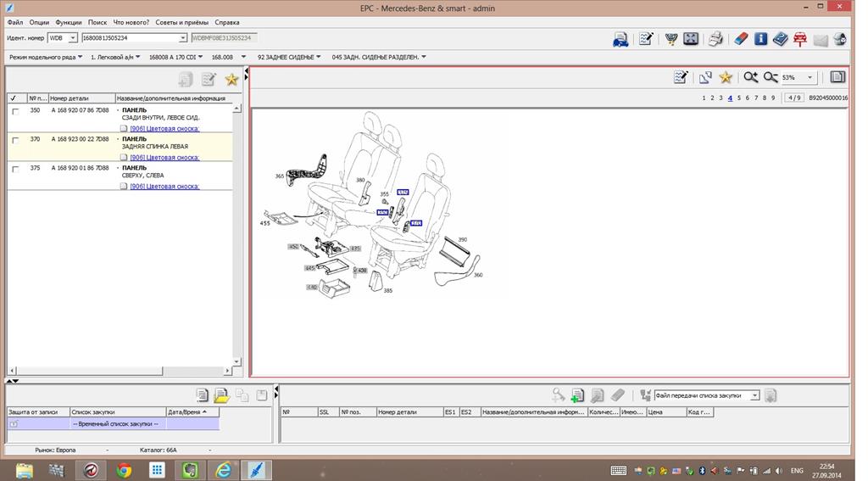Open the Функции menu
868x481 pixels.
[x=69, y=22]
